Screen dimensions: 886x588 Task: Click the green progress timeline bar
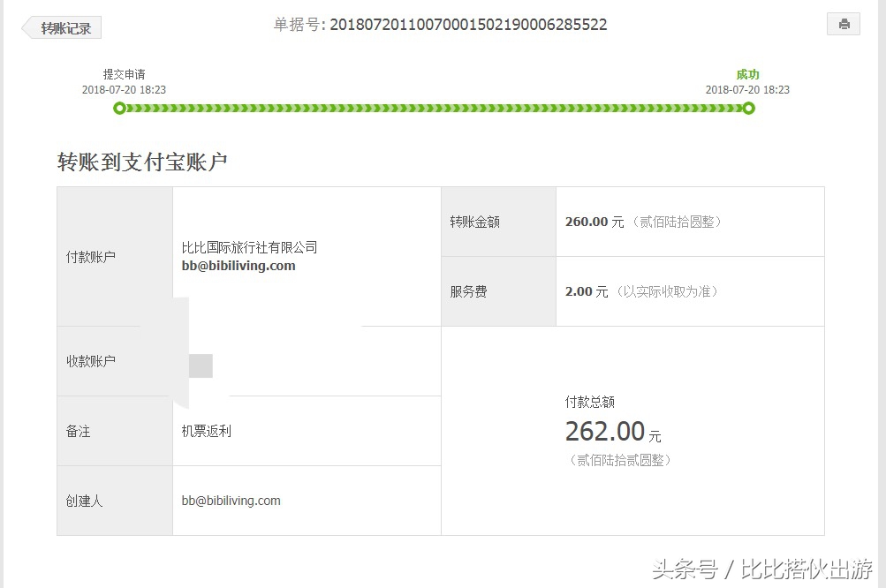pyautogui.click(x=433, y=108)
